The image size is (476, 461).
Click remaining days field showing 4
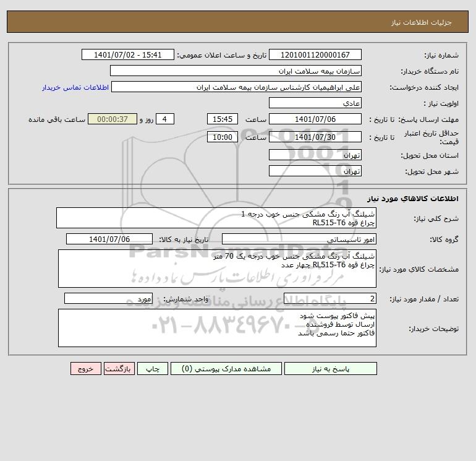pyautogui.click(x=165, y=119)
